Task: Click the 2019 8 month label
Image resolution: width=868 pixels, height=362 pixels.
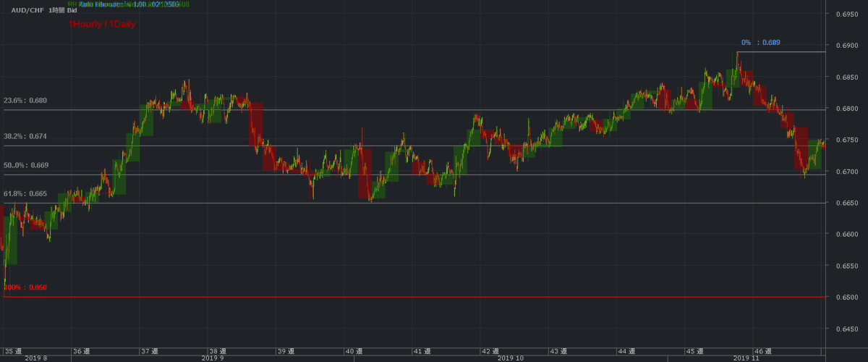Action: [36, 358]
